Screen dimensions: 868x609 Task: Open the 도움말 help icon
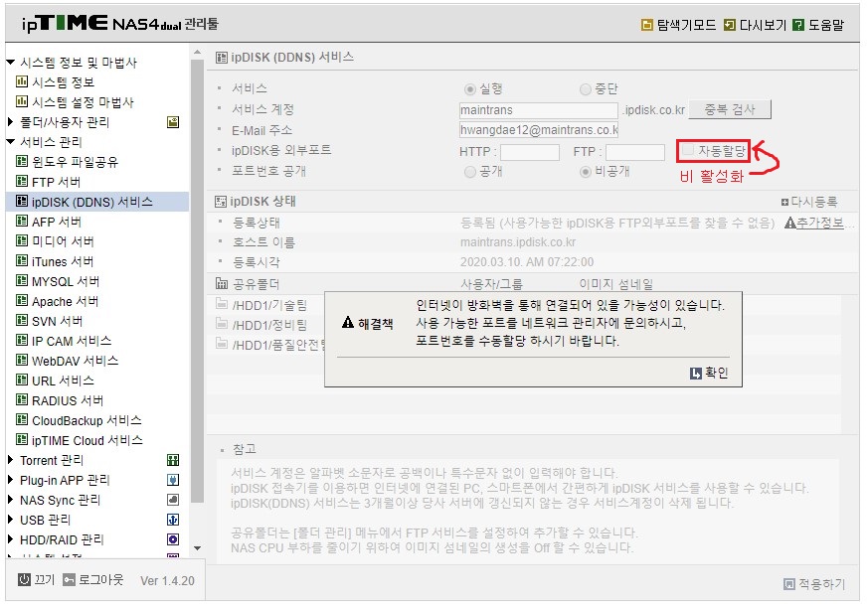pyautogui.click(x=798, y=25)
